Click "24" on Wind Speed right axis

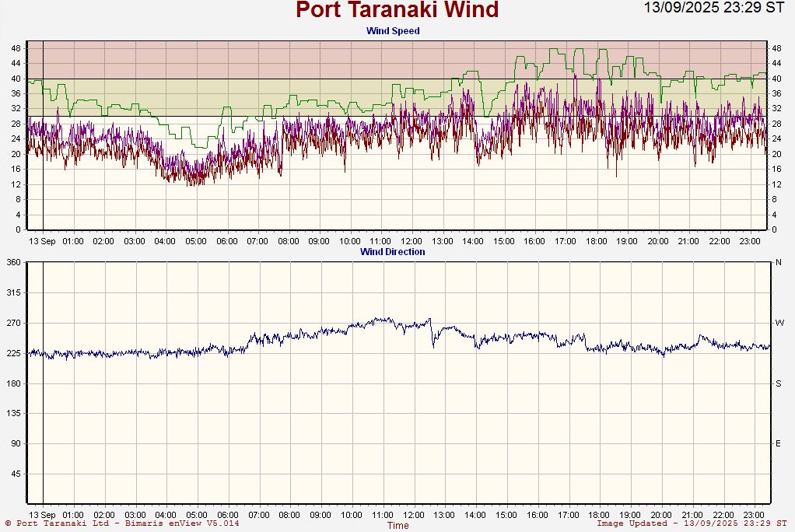(x=776, y=139)
